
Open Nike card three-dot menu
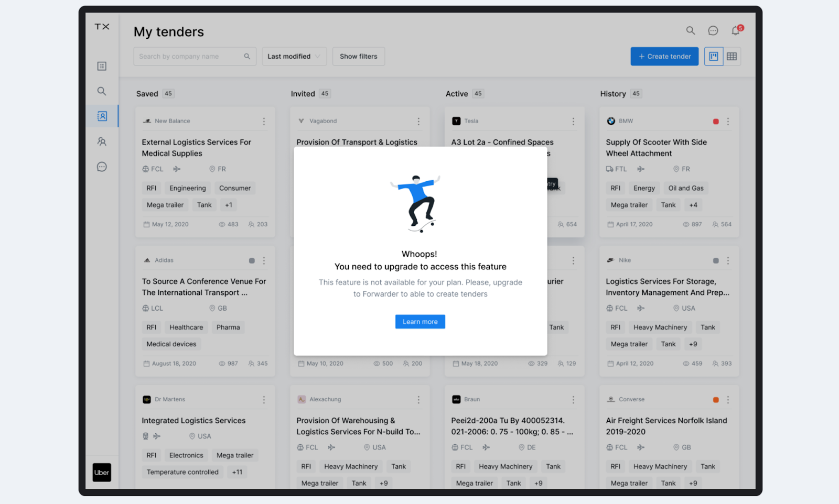click(728, 260)
